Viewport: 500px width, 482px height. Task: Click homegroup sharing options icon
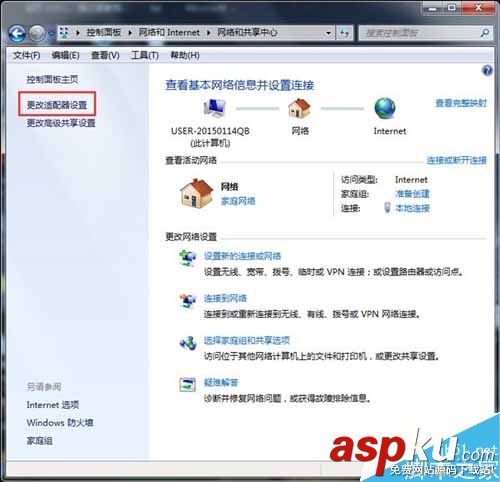pyautogui.click(x=188, y=343)
